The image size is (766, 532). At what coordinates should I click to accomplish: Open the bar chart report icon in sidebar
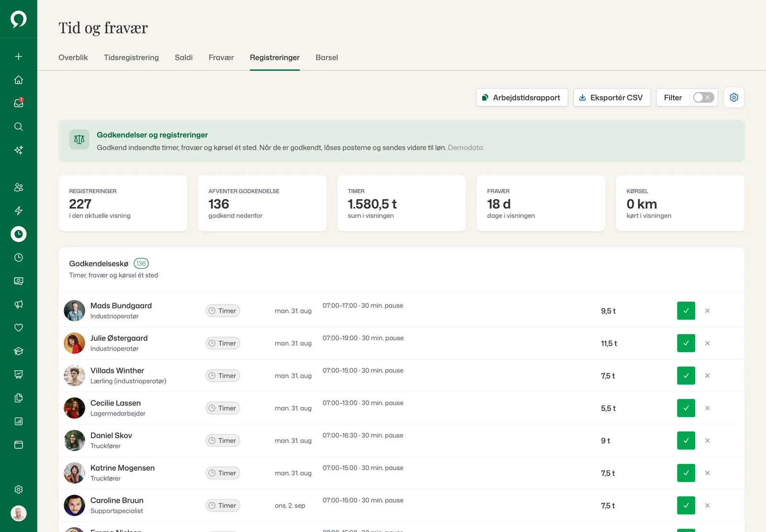click(19, 421)
